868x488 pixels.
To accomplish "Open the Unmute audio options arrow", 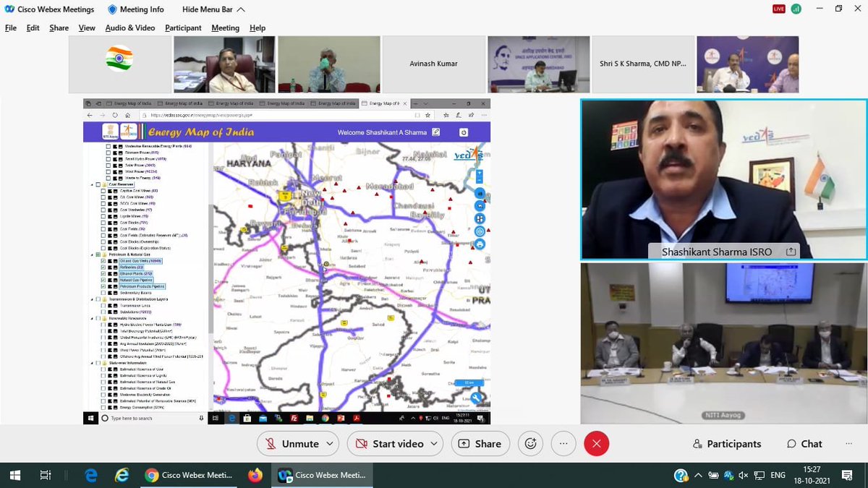I will click(x=330, y=443).
